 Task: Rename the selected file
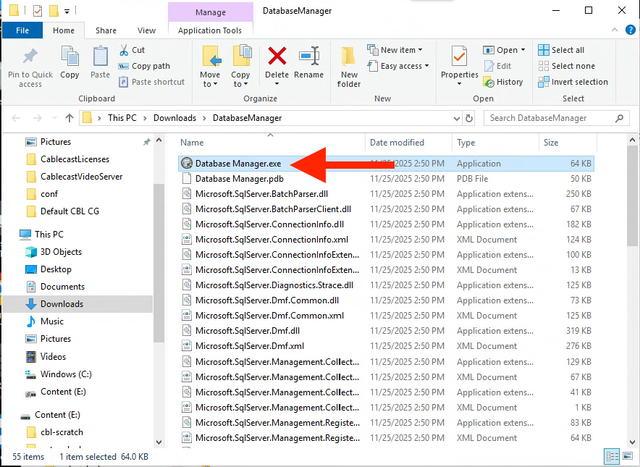pyautogui.click(x=309, y=62)
